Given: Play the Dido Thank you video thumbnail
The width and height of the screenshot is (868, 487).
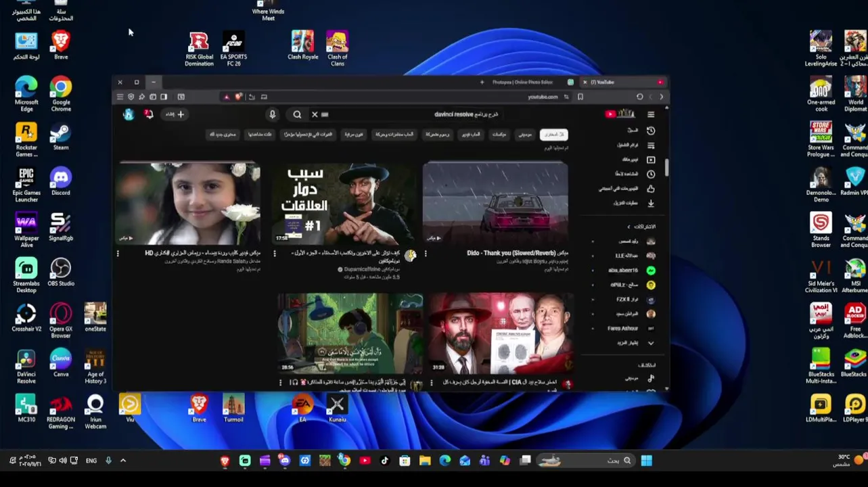Looking at the screenshot, I should (x=495, y=203).
